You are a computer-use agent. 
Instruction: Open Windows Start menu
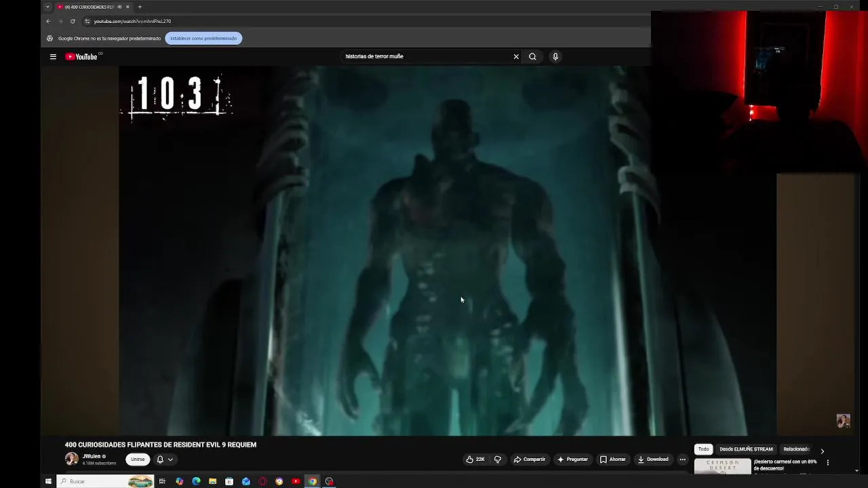[48, 481]
